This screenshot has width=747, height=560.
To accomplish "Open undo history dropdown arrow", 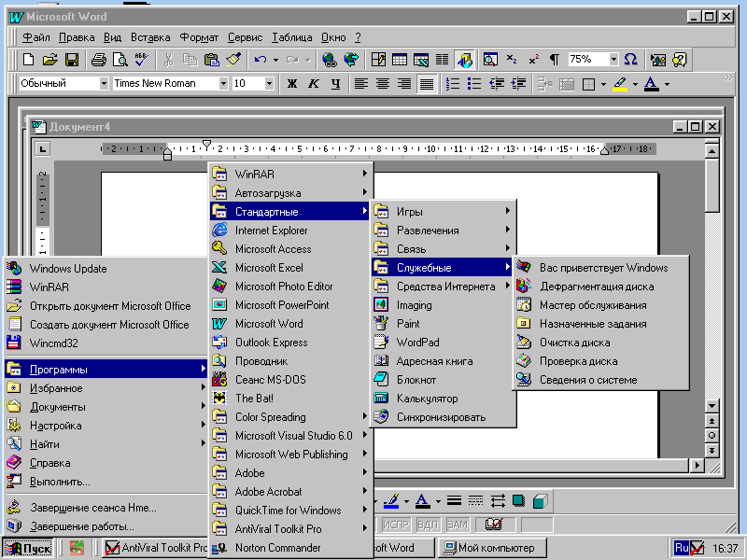I will pyautogui.click(x=275, y=60).
